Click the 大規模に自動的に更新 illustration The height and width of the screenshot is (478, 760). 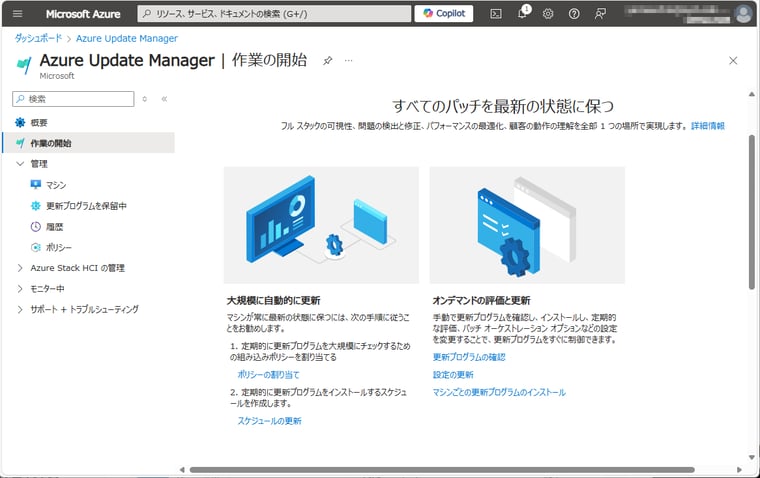321,225
